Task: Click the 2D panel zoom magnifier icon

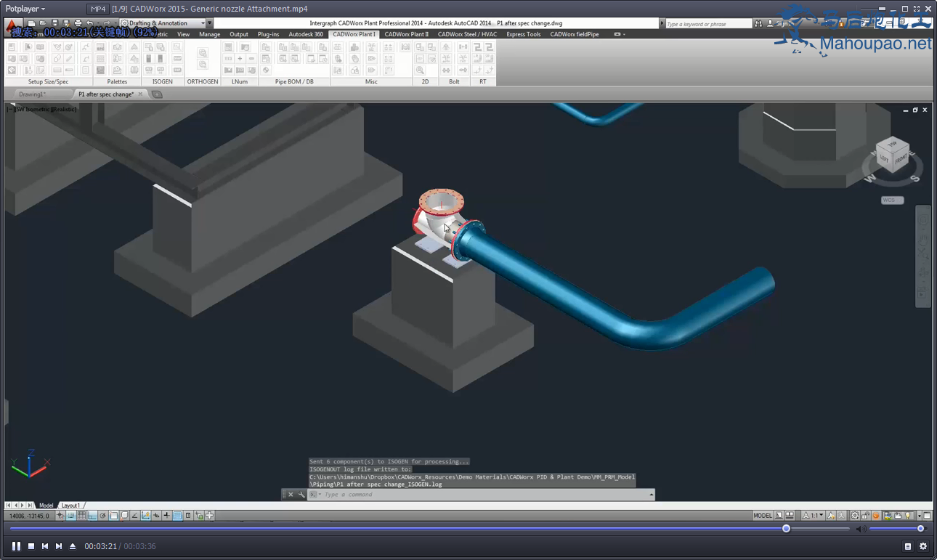Action: tap(420, 70)
